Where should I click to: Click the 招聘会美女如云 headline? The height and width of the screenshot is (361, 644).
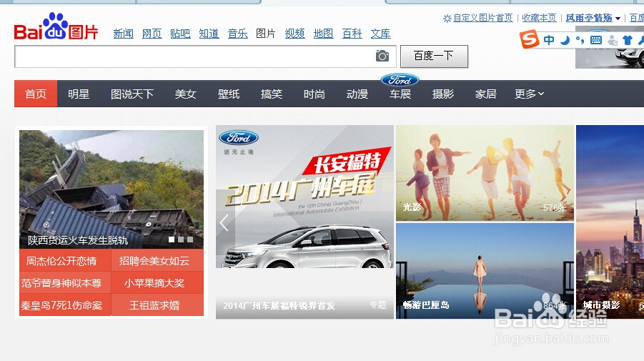pos(154,261)
